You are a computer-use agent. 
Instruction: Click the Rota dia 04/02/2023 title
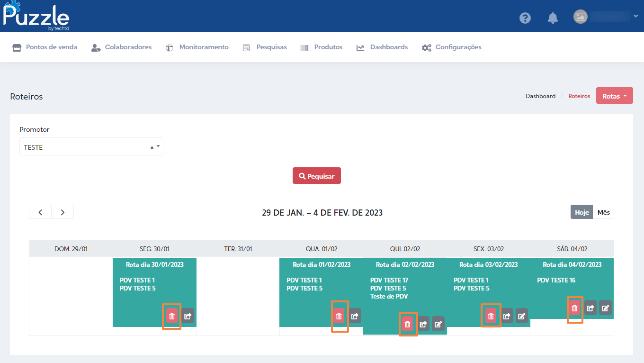pyautogui.click(x=572, y=264)
